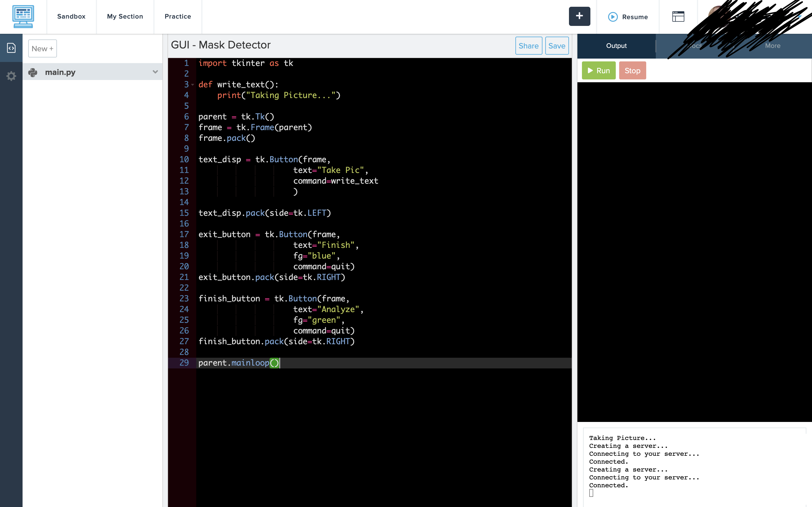Collapse the write_text function with line 3 triangle
Viewport: 812px width, 507px height.
[192, 84]
